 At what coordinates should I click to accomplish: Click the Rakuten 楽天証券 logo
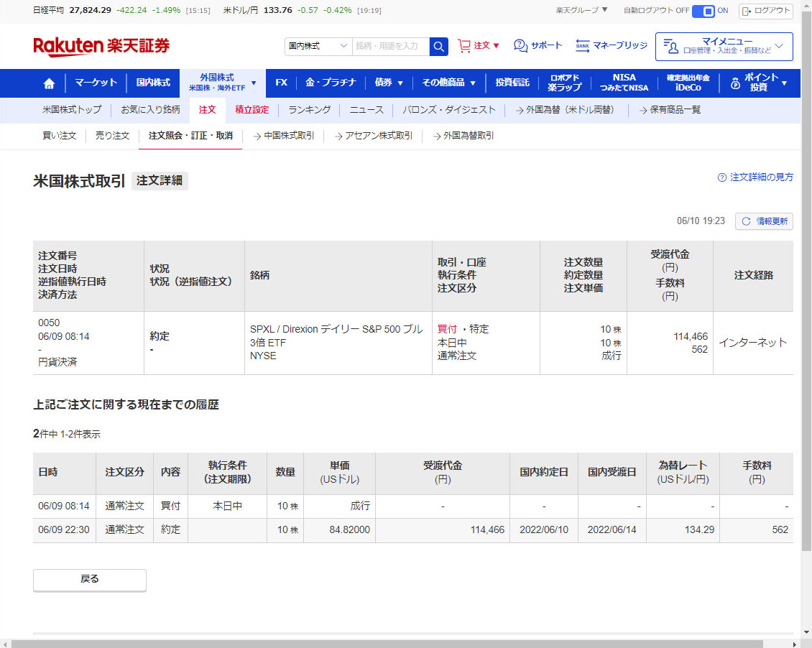click(x=101, y=46)
